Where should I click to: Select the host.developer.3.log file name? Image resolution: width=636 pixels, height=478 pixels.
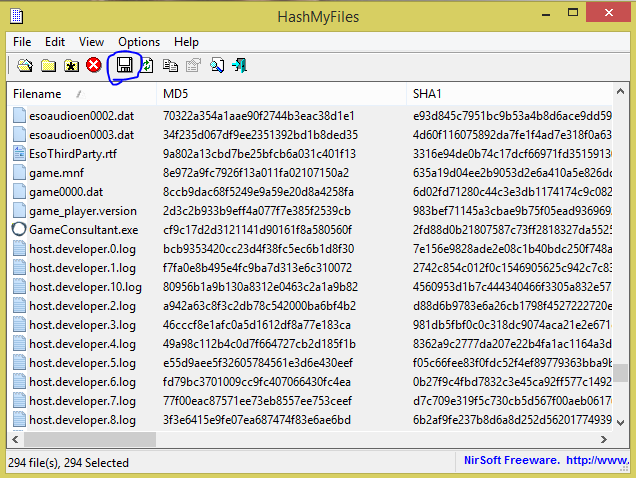(82, 325)
